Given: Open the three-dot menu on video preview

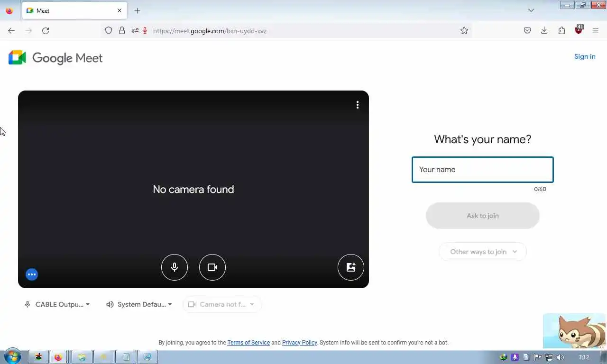Looking at the screenshot, I should coord(358,105).
